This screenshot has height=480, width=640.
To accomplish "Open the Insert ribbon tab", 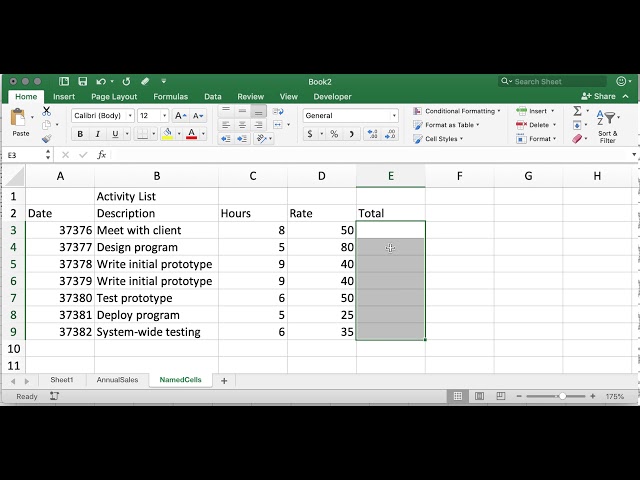I will tap(64, 97).
